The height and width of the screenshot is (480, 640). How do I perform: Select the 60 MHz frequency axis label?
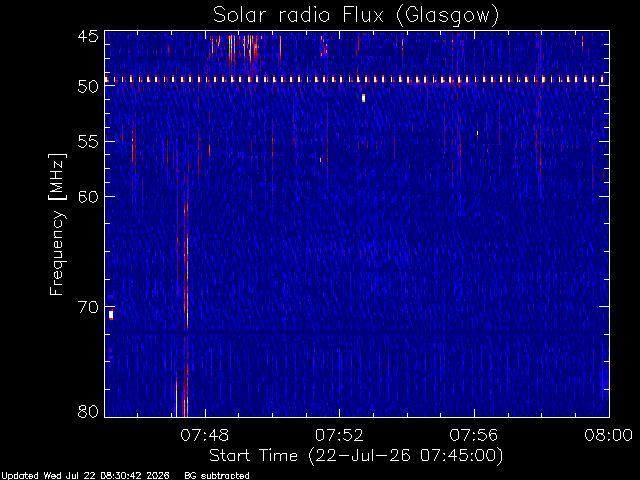point(88,197)
